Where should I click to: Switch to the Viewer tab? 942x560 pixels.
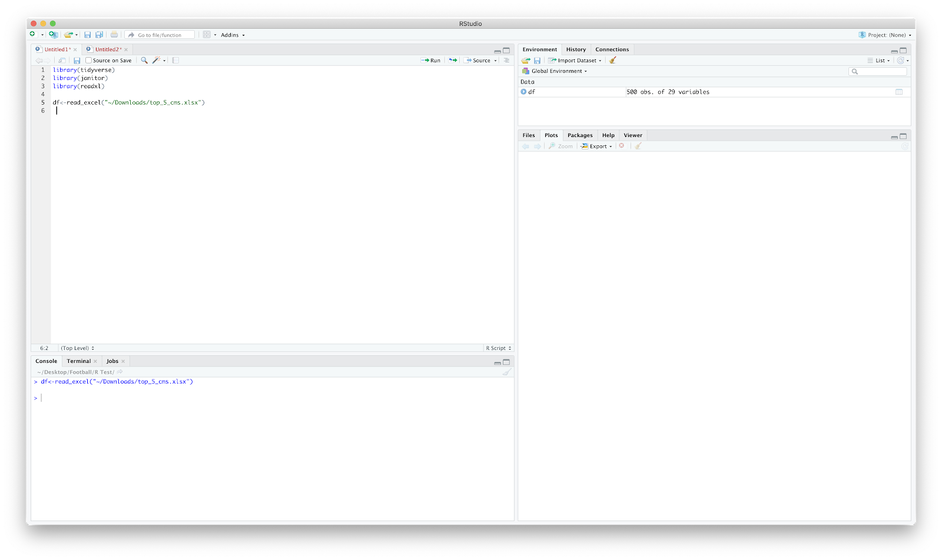[633, 135]
